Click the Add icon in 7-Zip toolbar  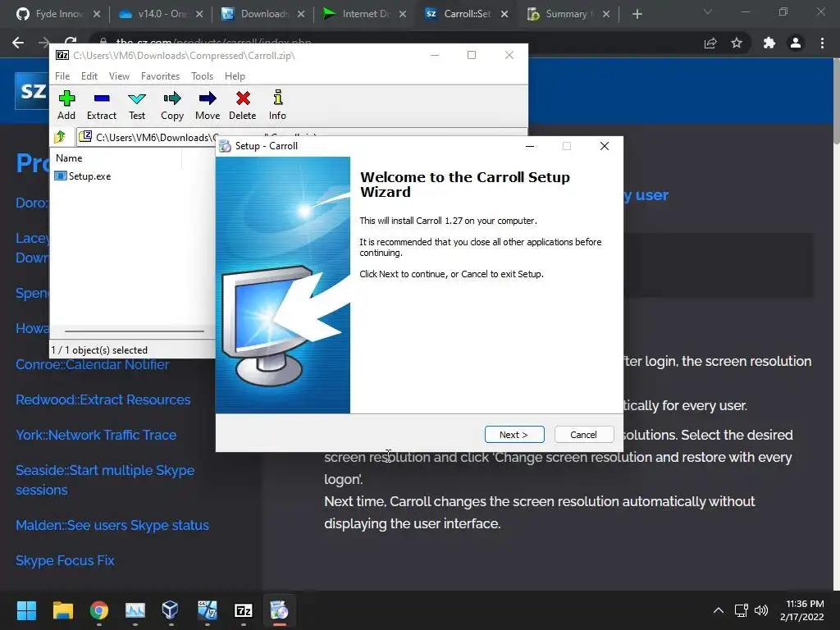[x=66, y=106]
